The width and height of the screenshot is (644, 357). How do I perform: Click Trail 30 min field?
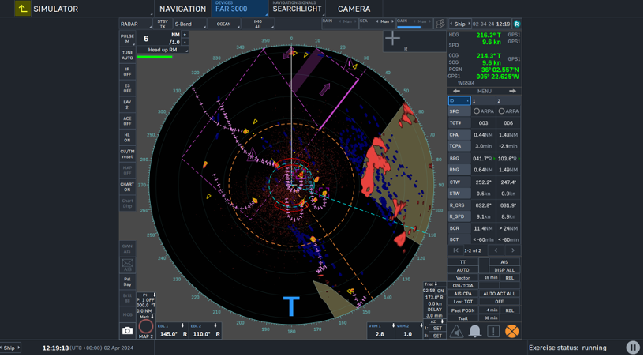[491, 318]
